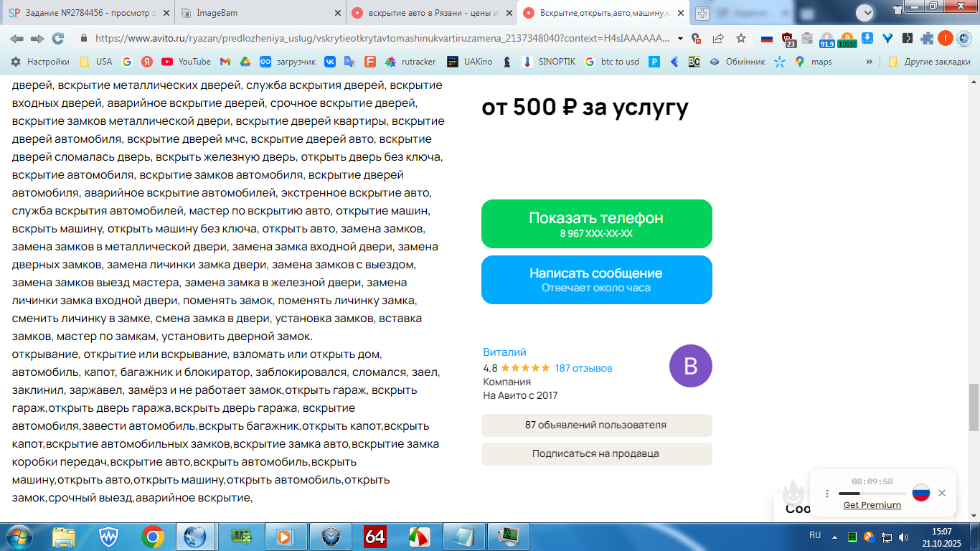Click the Get Premium link
This screenshot has height=551, width=980.
[872, 505]
